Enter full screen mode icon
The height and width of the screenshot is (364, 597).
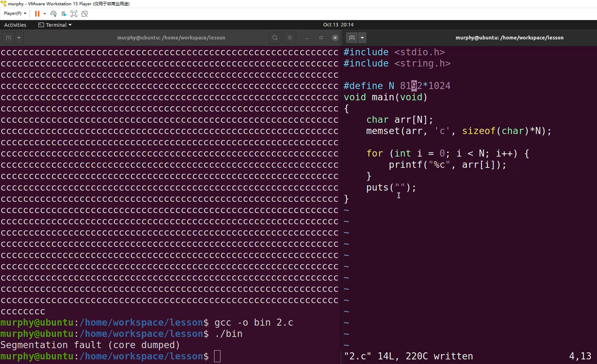(x=74, y=14)
